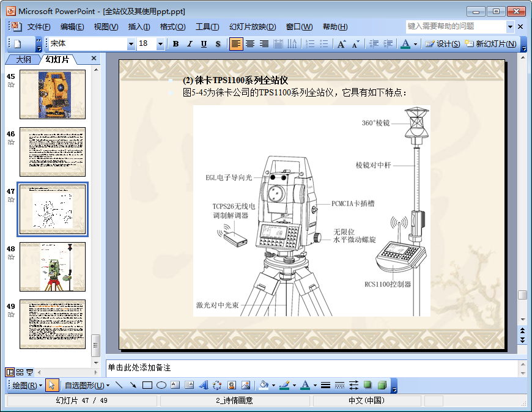Click in the help question input field
532x412 pixels.
[x=456, y=26]
